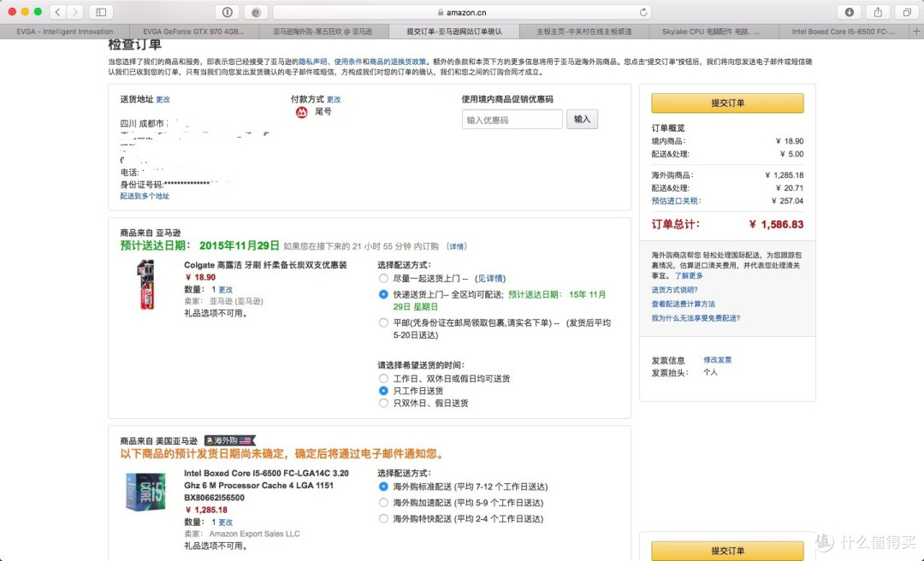
Task: Toggle the Safari sidebar button
Action: pyautogui.click(x=101, y=12)
